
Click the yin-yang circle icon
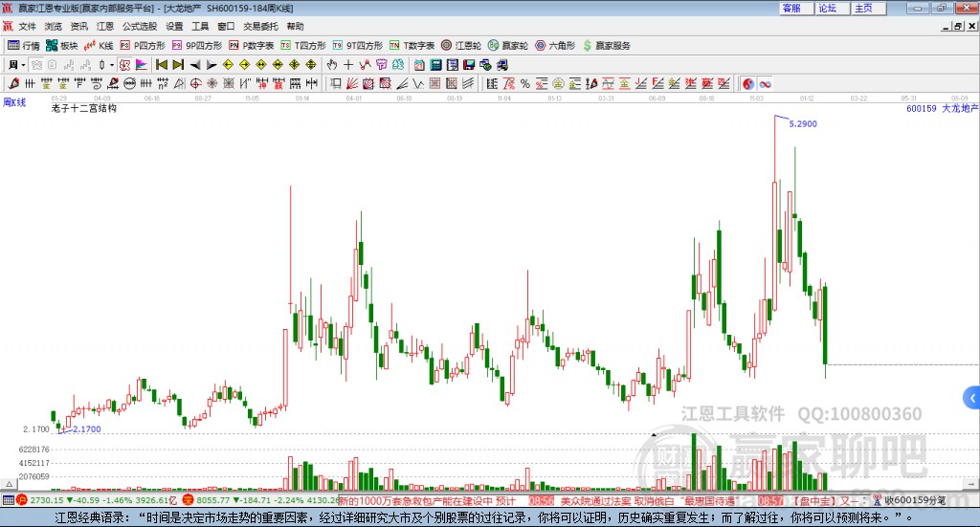[x=748, y=84]
